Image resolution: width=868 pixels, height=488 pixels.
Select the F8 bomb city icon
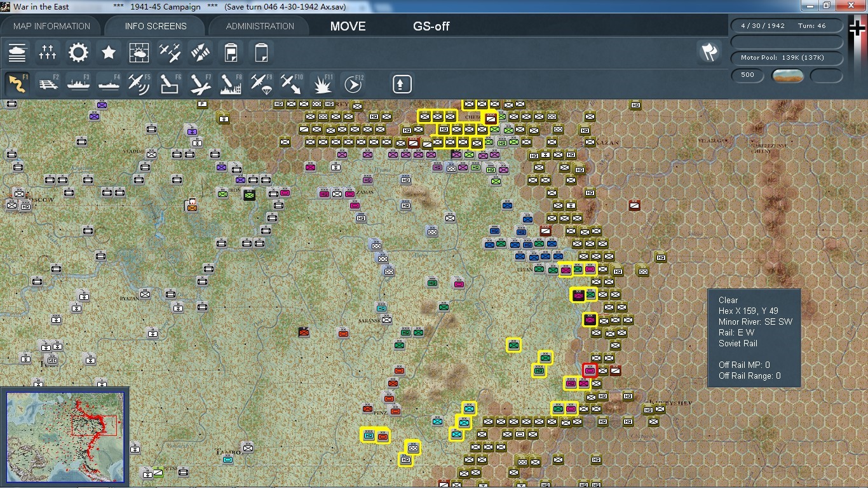231,84
